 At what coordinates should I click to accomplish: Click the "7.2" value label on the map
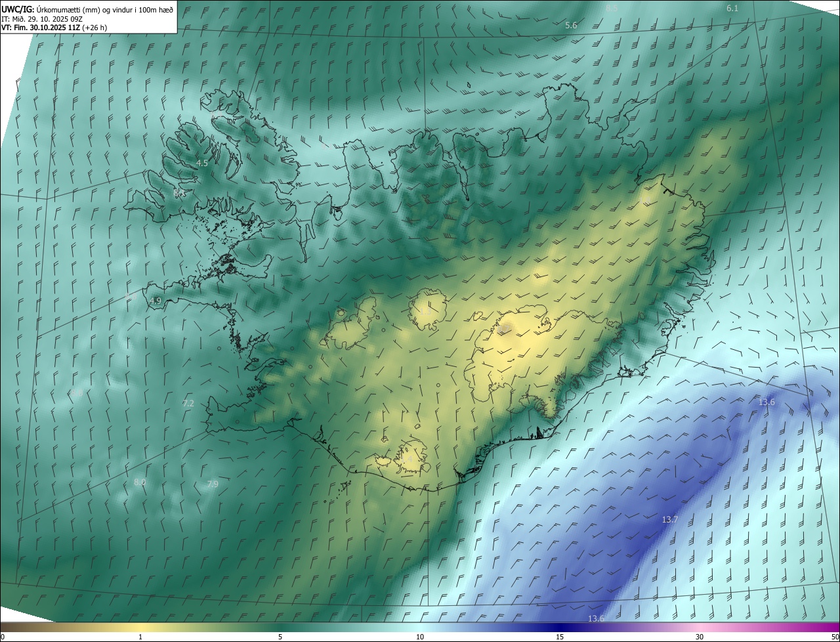point(188,403)
